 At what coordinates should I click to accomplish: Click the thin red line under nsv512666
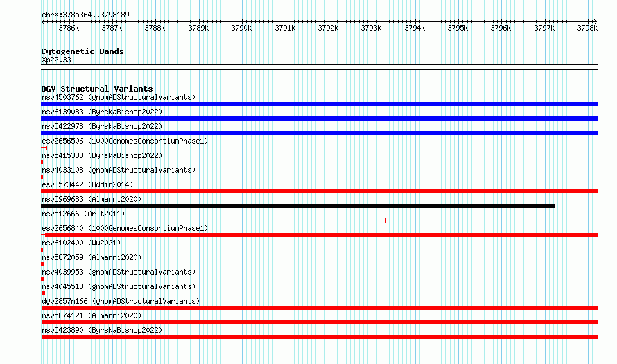(x=214, y=220)
